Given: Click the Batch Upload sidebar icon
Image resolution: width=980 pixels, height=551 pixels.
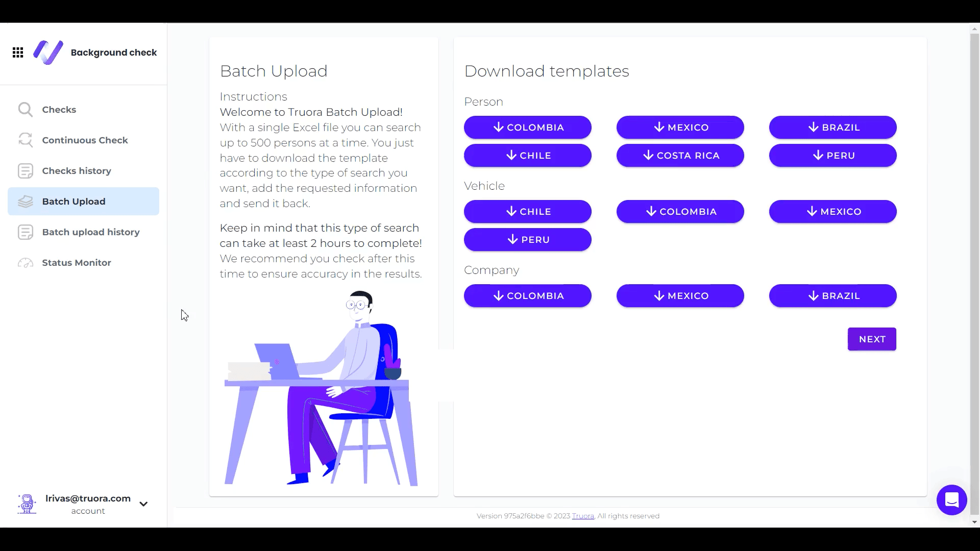Looking at the screenshot, I should pyautogui.click(x=25, y=201).
